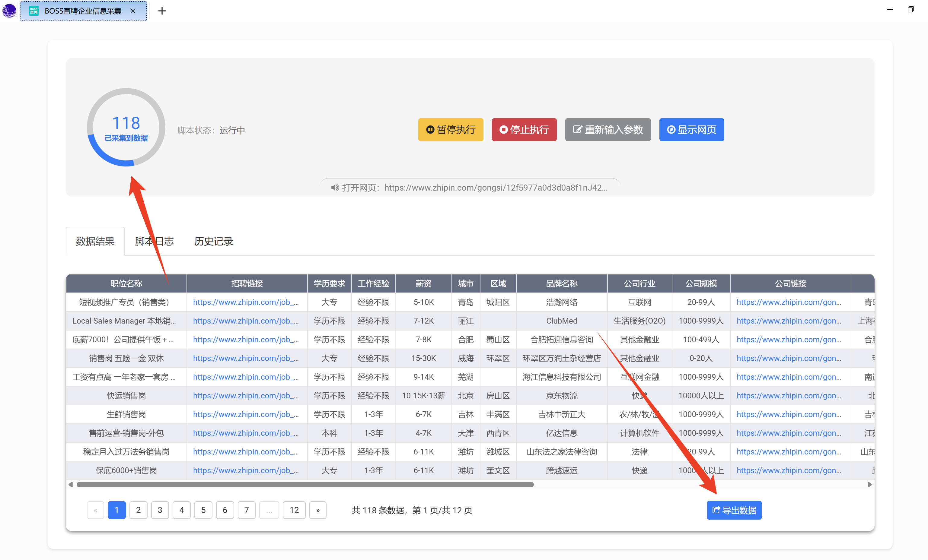Go to page 5

pos(203,510)
